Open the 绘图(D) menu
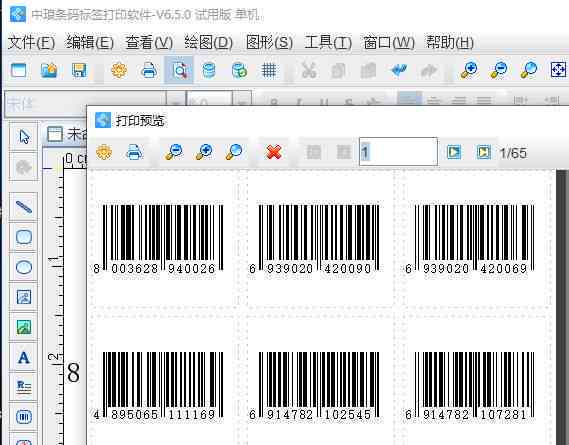Viewport: 569px width, 445px height. (208, 43)
